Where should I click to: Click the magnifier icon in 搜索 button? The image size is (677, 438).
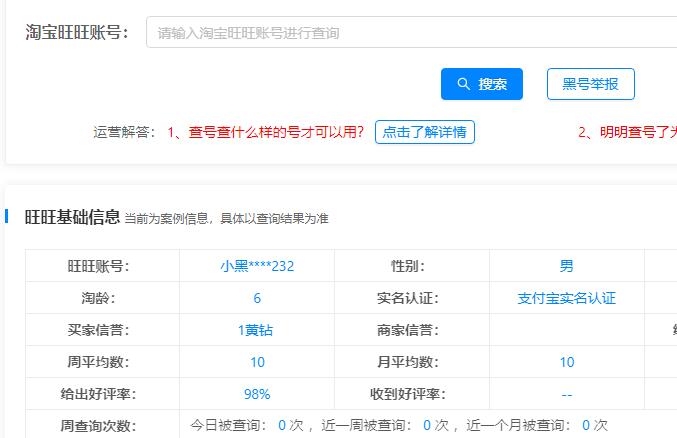[463, 84]
